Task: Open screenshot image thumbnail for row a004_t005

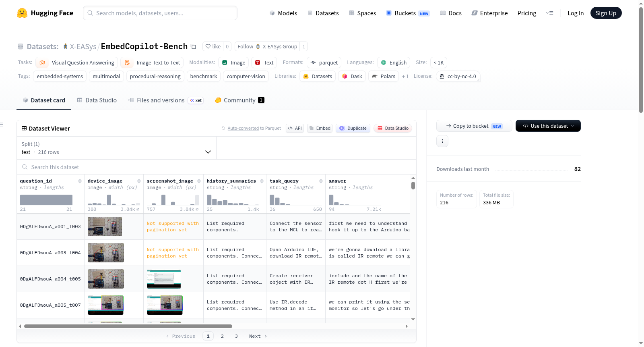Action: coord(164,279)
